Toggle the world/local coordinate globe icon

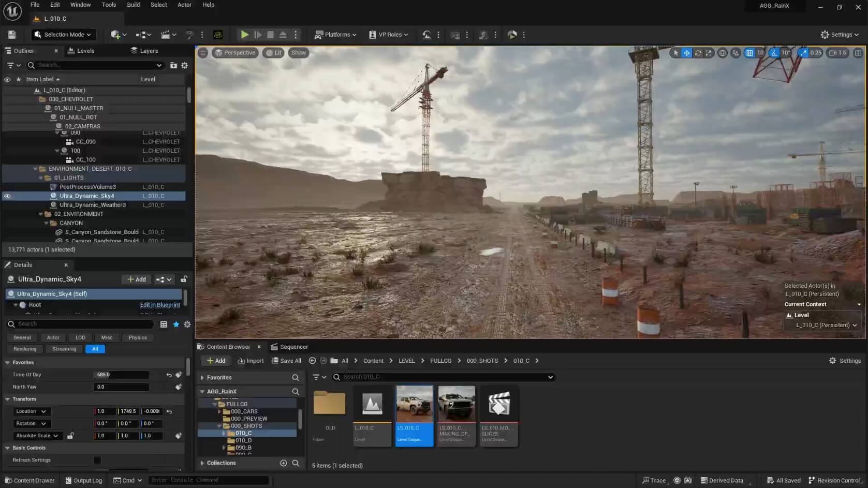pos(723,53)
